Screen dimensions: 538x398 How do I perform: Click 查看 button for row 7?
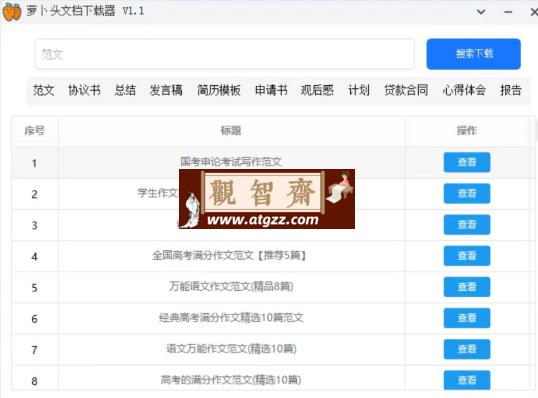click(x=467, y=349)
